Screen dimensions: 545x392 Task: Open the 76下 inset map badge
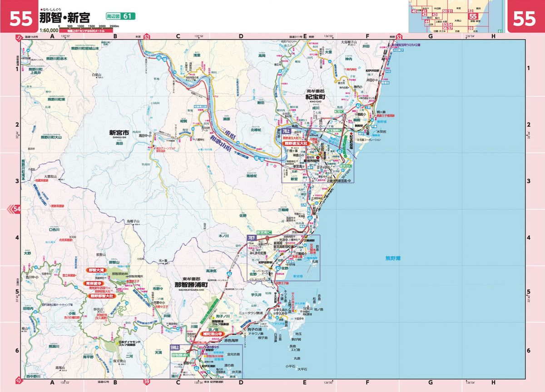[252, 238]
